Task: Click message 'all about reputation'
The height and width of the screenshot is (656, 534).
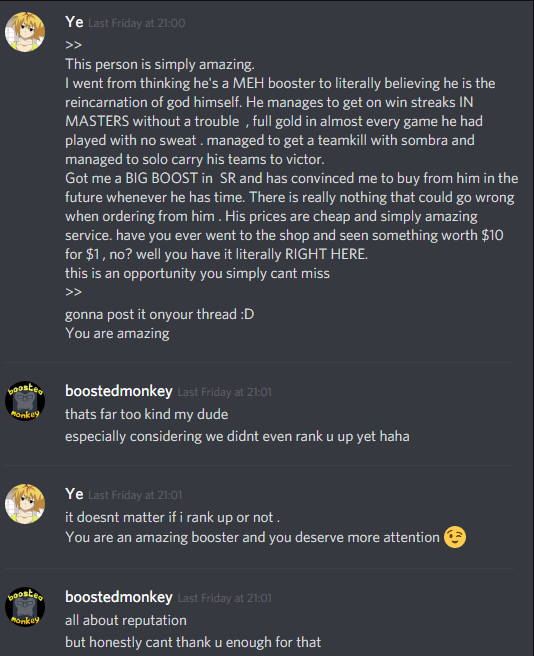Action: point(126,620)
